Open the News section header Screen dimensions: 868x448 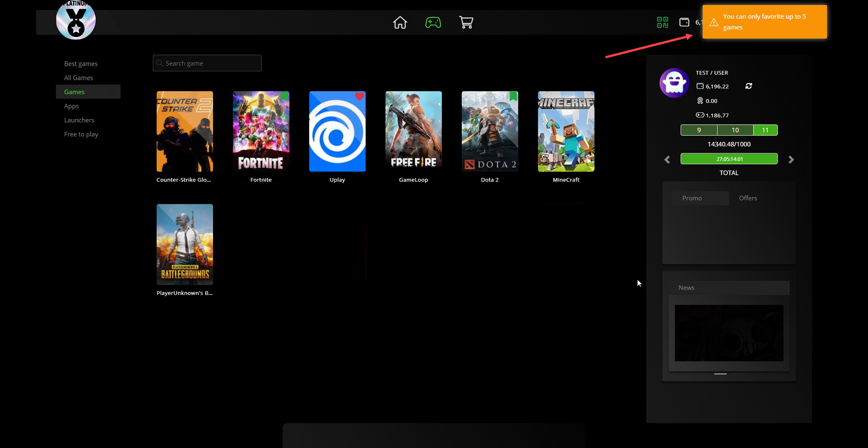pyautogui.click(x=729, y=287)
